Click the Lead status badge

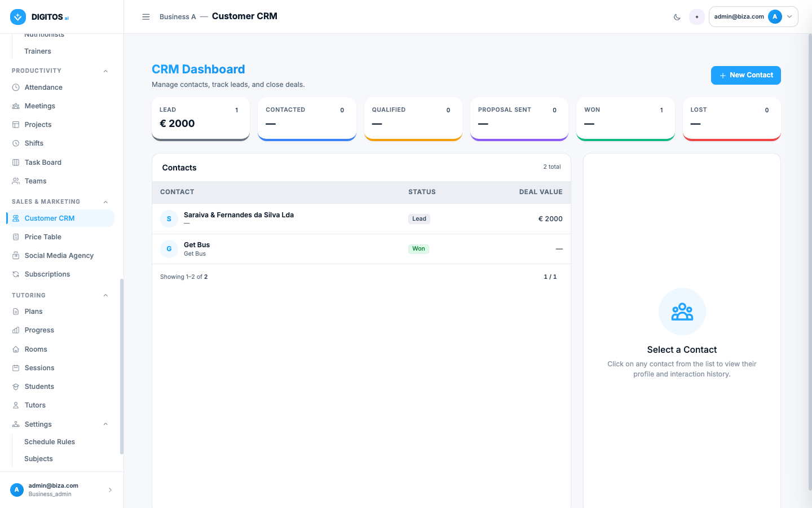coord(419,219)
